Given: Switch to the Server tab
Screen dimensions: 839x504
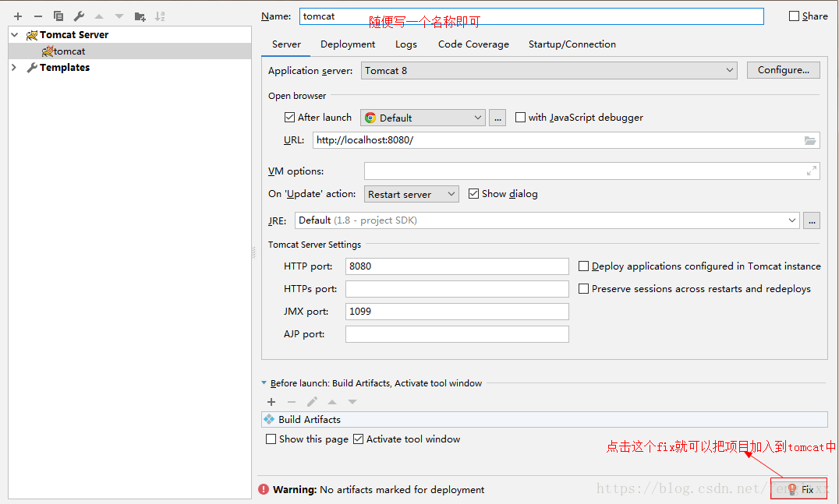Looking at the screenshot, I should point(286,44).
